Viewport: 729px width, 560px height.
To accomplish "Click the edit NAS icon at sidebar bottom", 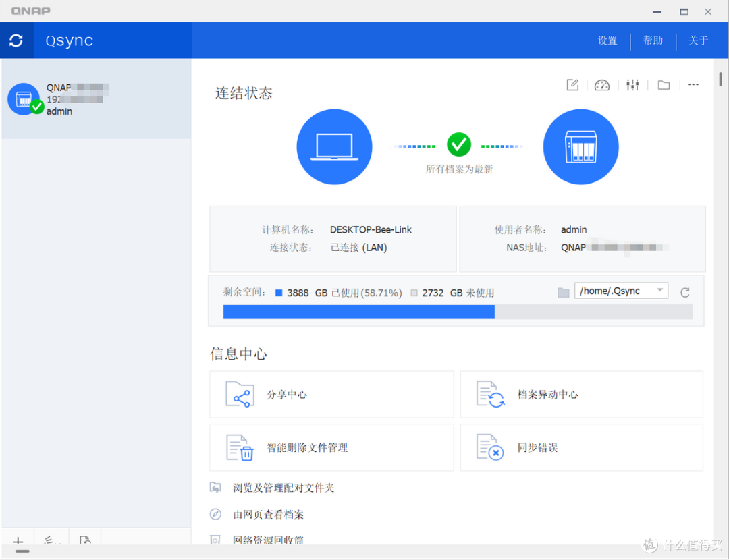I will [51, 540].
